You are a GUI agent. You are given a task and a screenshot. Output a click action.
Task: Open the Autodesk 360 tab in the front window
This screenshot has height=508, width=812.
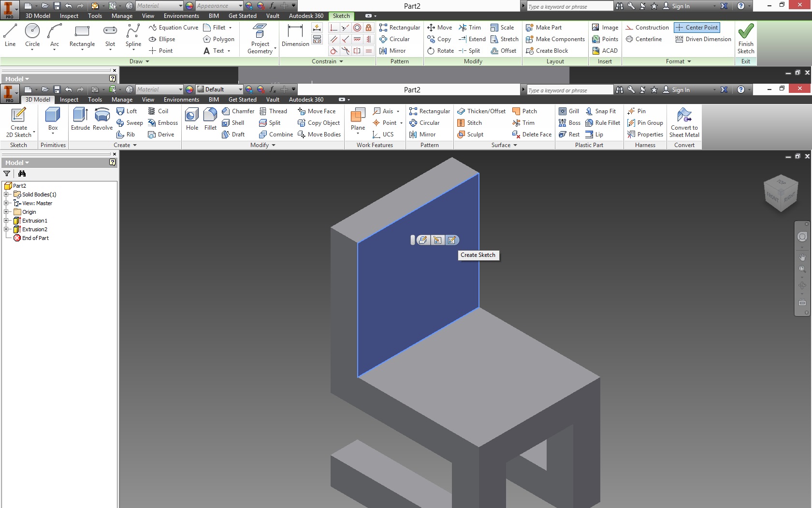click(x=306, y=100)
